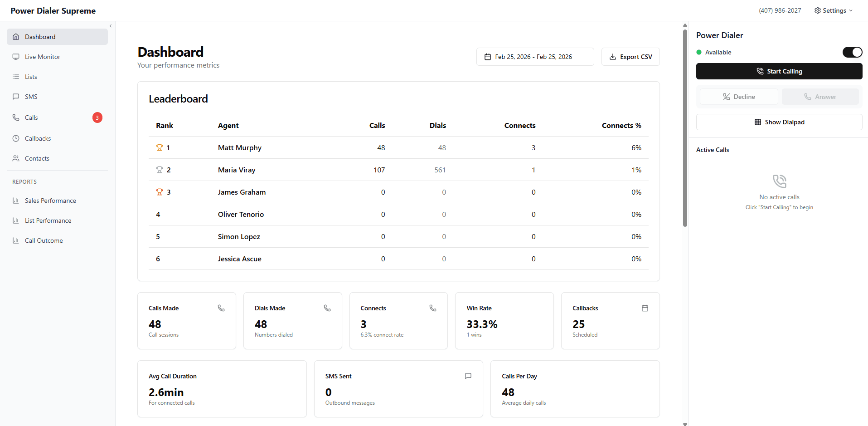Click the red Calls notification badge

(97, 118)
